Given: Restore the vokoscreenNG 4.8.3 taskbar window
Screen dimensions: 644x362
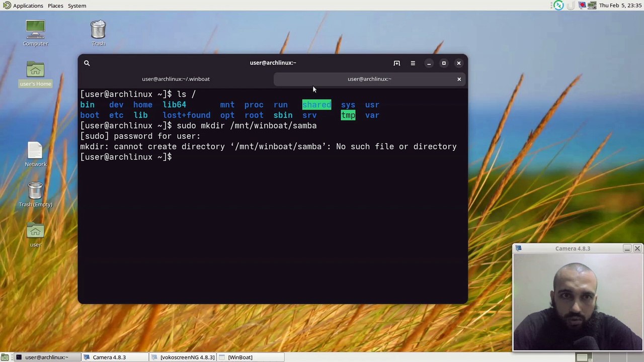Looking at the screenshot, I should [184, 357].
